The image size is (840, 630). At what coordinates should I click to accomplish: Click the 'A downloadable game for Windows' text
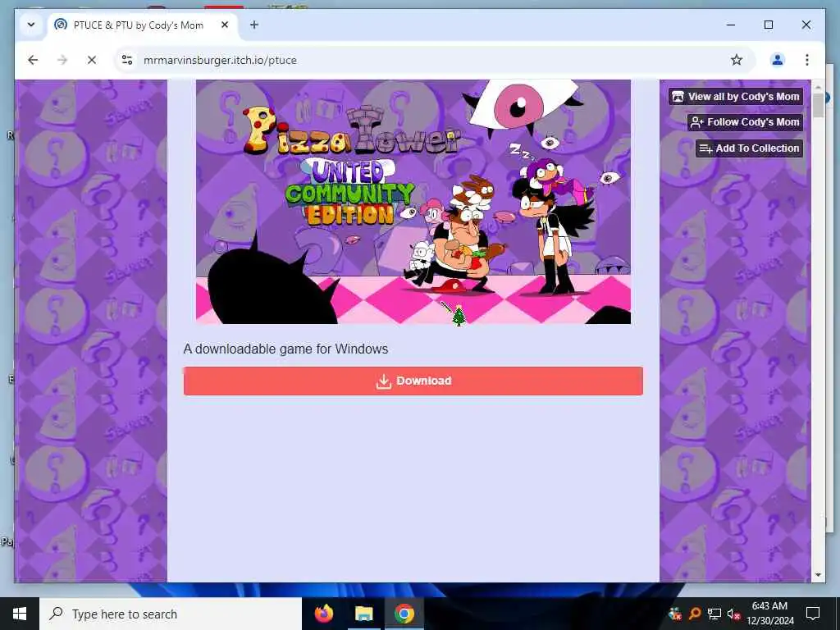pyautogui.click(x=285, y=349)
